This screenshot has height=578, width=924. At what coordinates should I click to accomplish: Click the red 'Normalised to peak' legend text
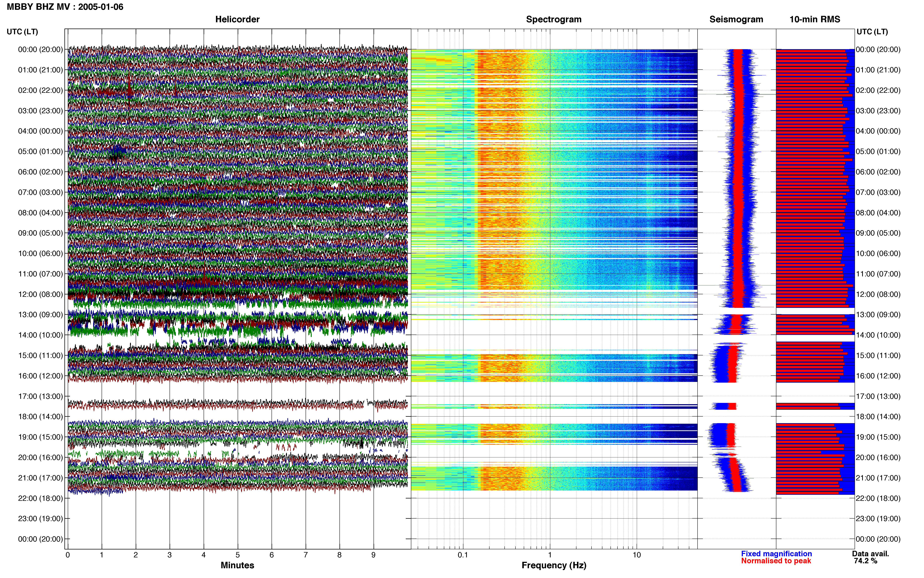coord(776,561)
